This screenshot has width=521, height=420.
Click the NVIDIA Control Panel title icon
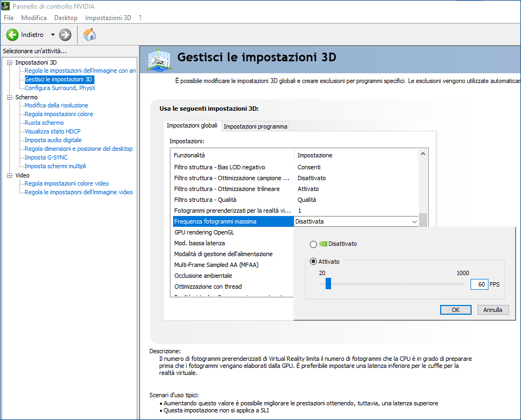click(6, 6)
